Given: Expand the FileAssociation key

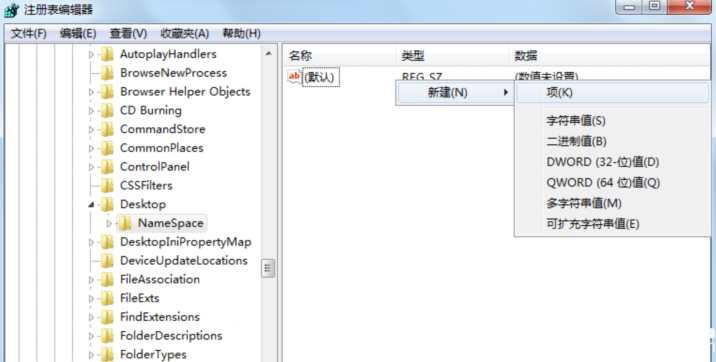Looking at the screenshot, I should (91, 280).
